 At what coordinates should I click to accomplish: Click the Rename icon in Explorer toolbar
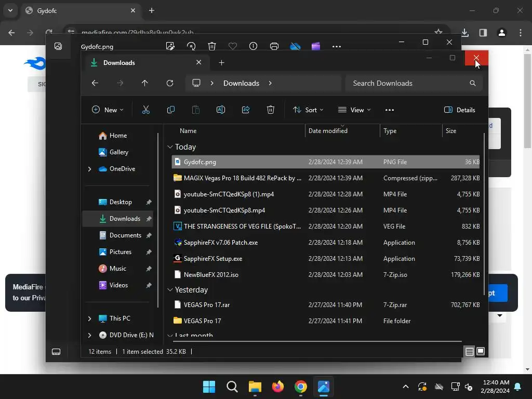coord(220,110)
